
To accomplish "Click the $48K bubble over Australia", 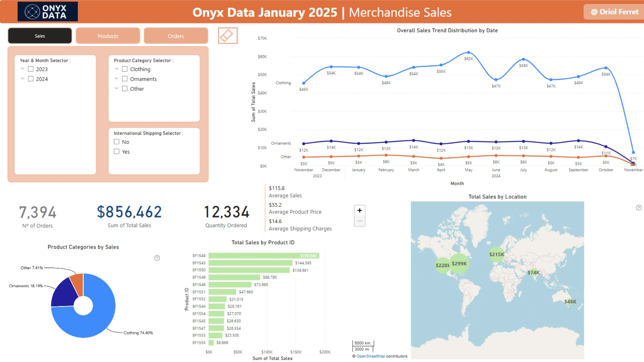I will click(570, 302).
